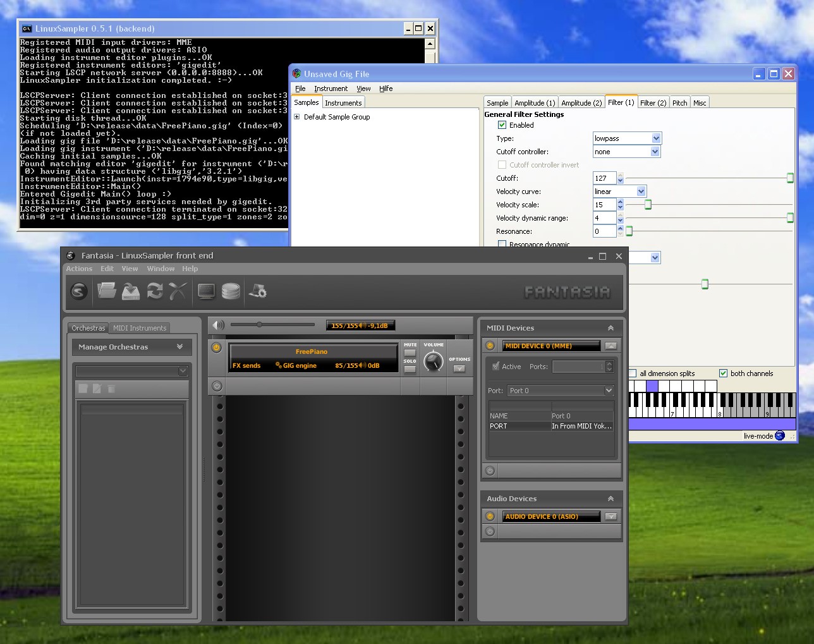Screen dimensions: 814x644
Task: Open the Instrument menu in gigedit
Action: click(331, 88)
